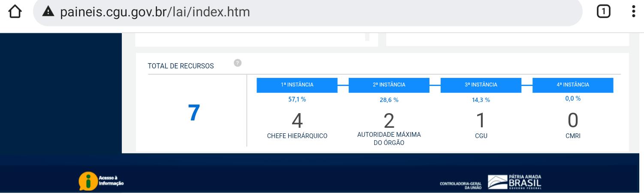Click the Autoridade Máxima do Órgão value 2

[x=389, y=121]
